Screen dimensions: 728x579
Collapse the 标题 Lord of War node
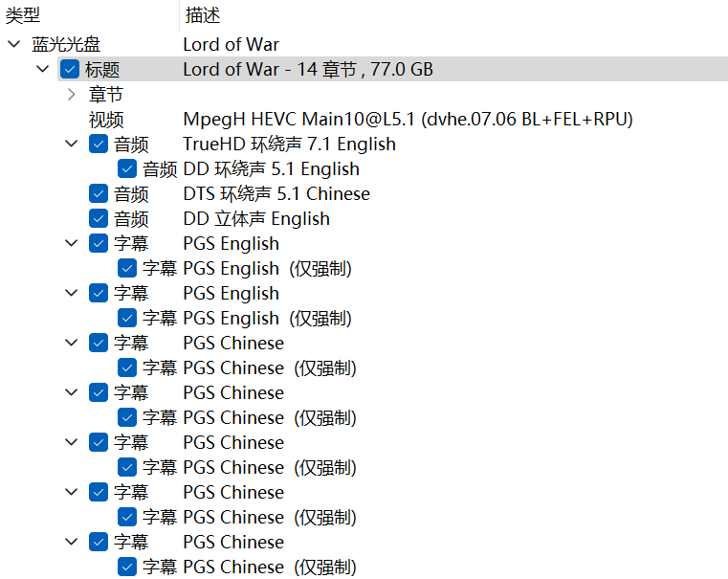click(42, 69)
